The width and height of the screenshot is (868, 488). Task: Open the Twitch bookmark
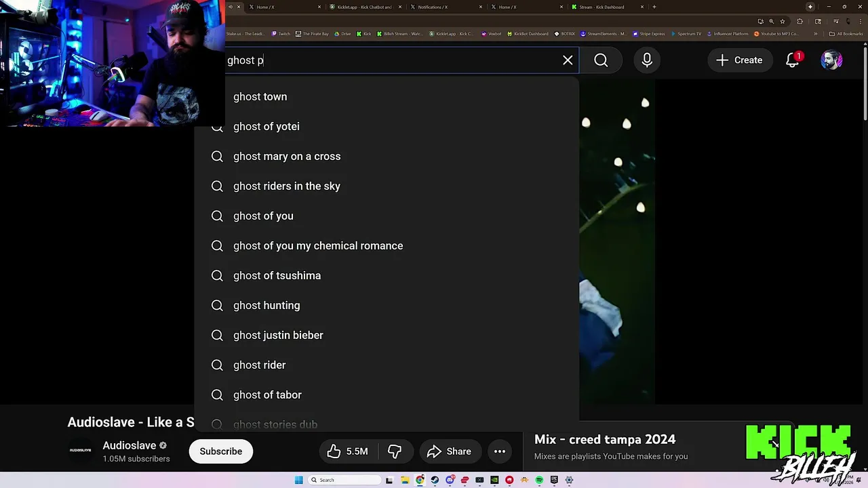click(281, 34)
